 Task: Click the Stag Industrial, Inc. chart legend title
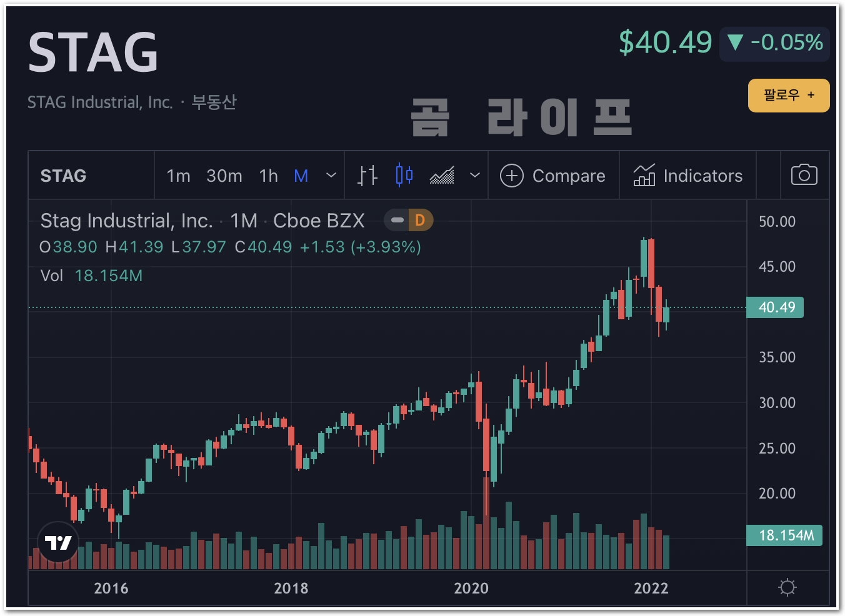point(127,221)
